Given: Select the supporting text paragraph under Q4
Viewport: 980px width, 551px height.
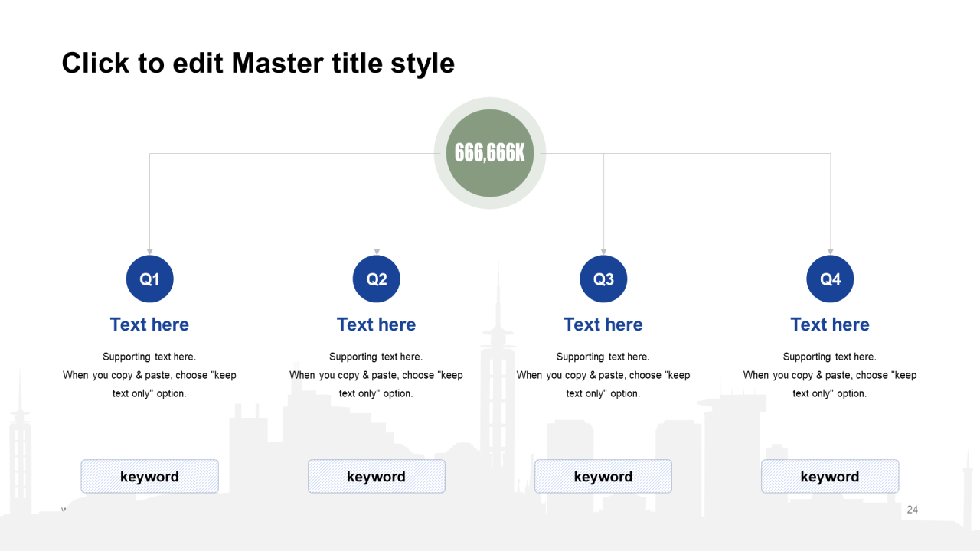Looking at the screenshot, I should [x=830, y=375].
